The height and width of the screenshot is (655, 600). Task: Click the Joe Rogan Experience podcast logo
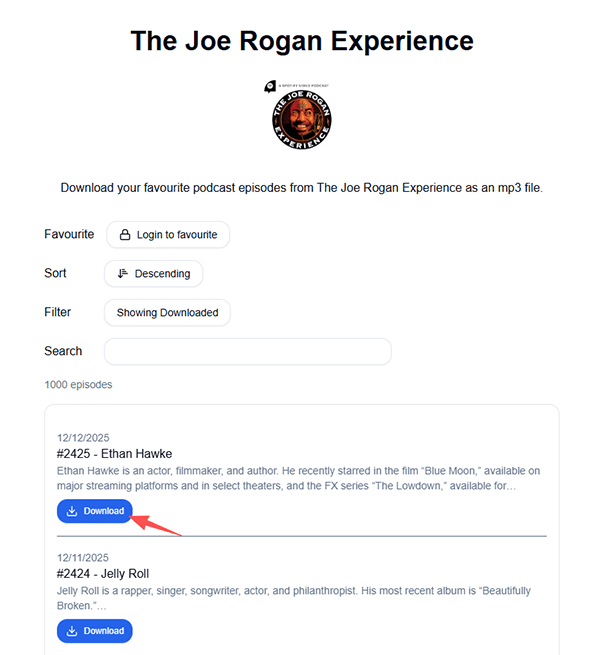coord(302,119)
